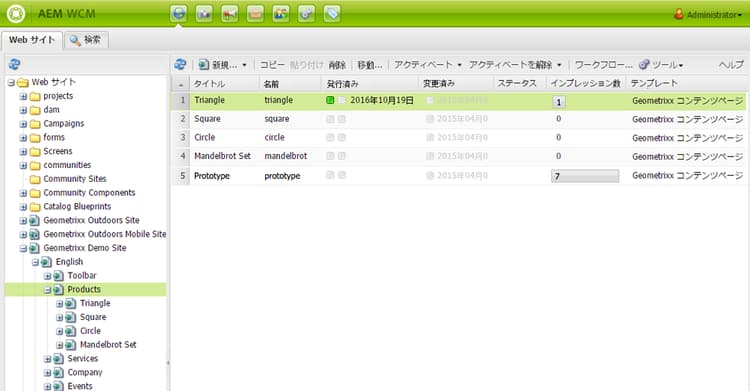Click the 削除 delete button
The width and height of the screenshot is (750, 391).
tap(337, 65)
